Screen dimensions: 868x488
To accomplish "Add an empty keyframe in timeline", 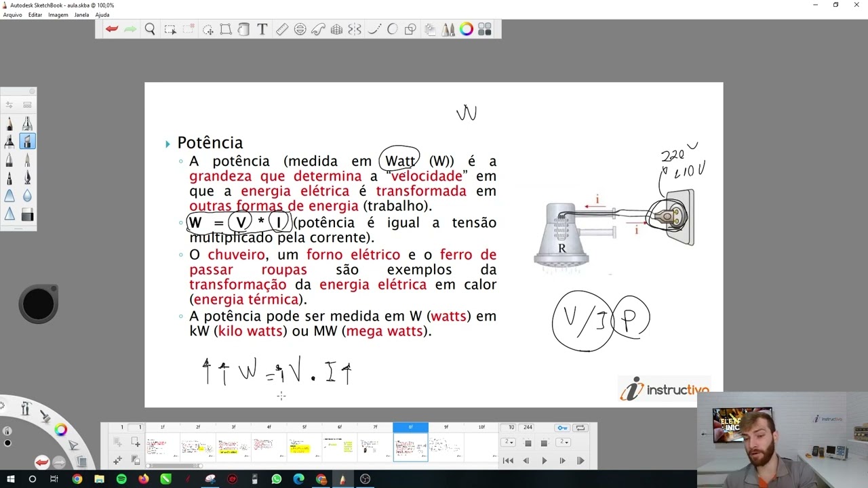I will 136,443.
